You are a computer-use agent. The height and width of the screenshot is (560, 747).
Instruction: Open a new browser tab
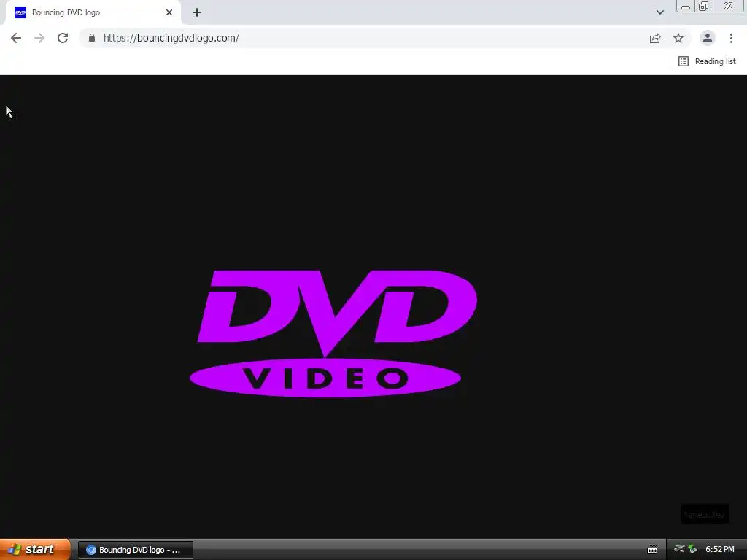click(x=197, y=12)
